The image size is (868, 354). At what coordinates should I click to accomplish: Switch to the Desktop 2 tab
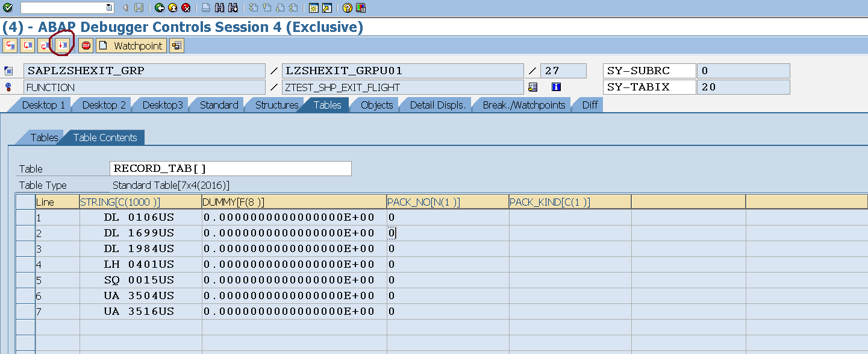104,105
